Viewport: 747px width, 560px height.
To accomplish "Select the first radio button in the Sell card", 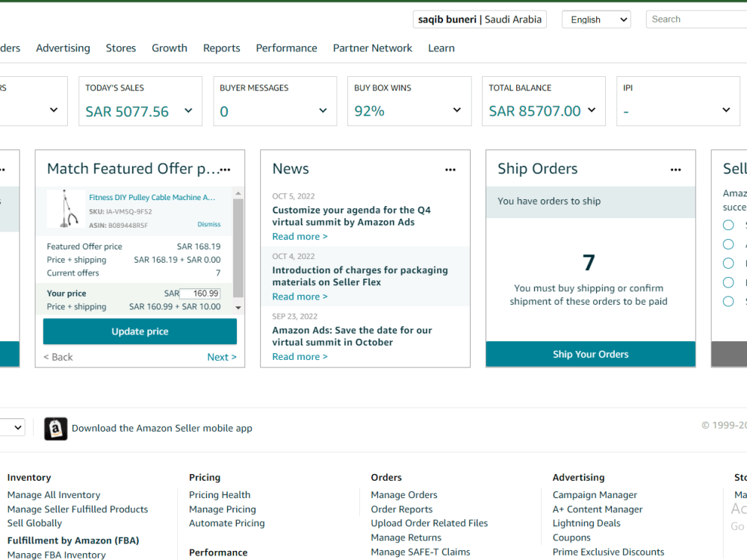I will 728,225.
